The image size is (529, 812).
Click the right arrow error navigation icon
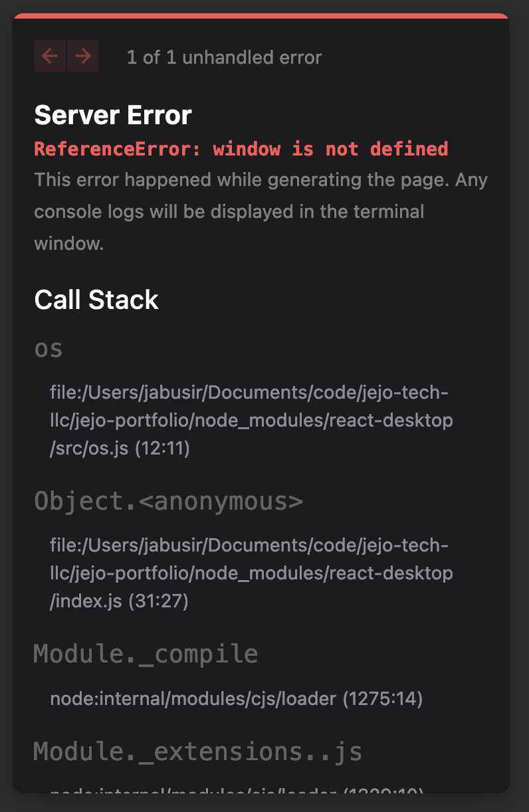(82, 56)
